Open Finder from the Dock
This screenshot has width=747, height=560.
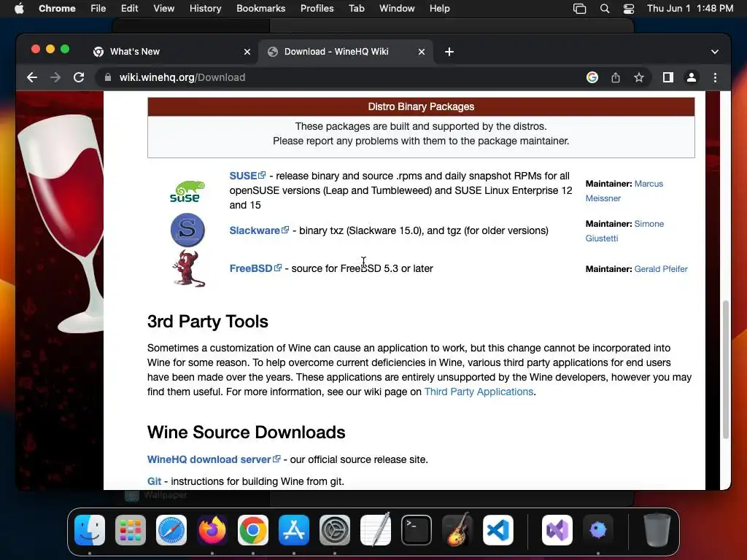tap(90, 530)
